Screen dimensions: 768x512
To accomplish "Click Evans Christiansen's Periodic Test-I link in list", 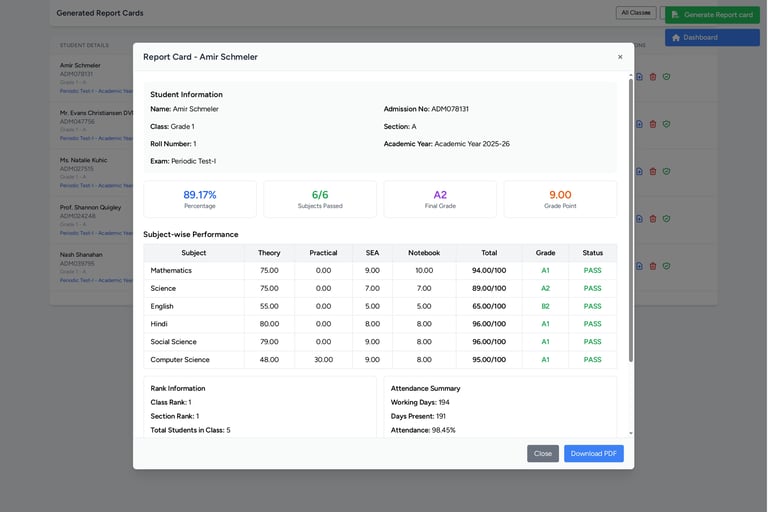I will coord(96,139).
